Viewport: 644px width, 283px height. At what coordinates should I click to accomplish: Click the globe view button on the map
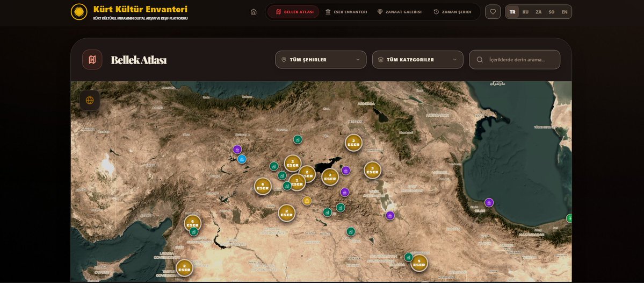coord(90,101)
